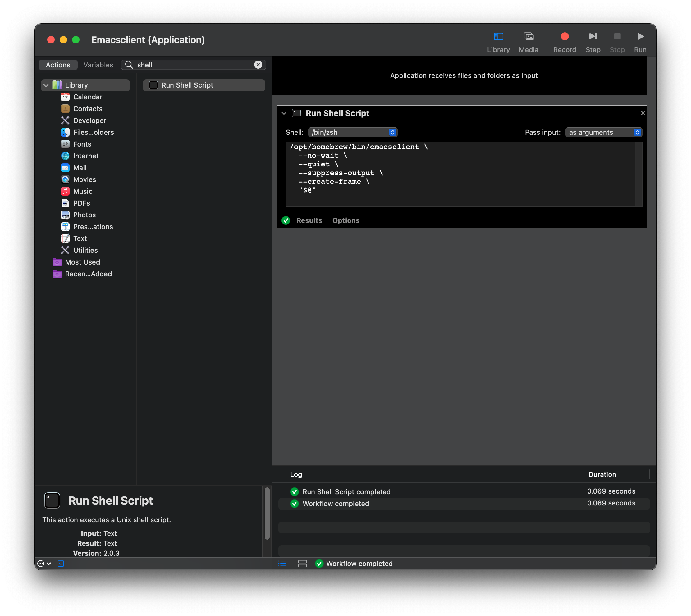The width and height of the screenshot is (691, 616).
Task: Click inside the shell script editor
Action: 460,174
